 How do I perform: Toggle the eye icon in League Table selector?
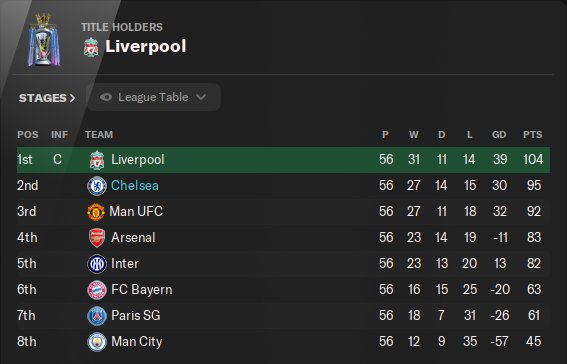106,97
